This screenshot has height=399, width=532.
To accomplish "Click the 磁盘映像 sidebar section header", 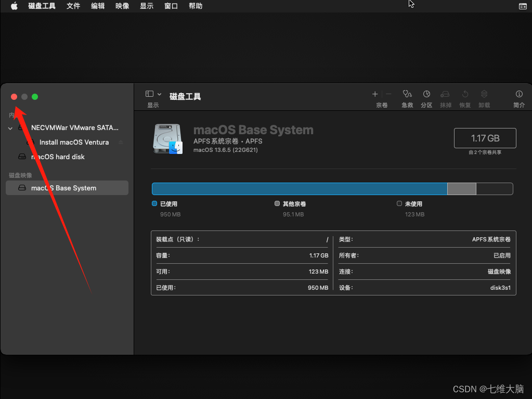I will 20,175.
